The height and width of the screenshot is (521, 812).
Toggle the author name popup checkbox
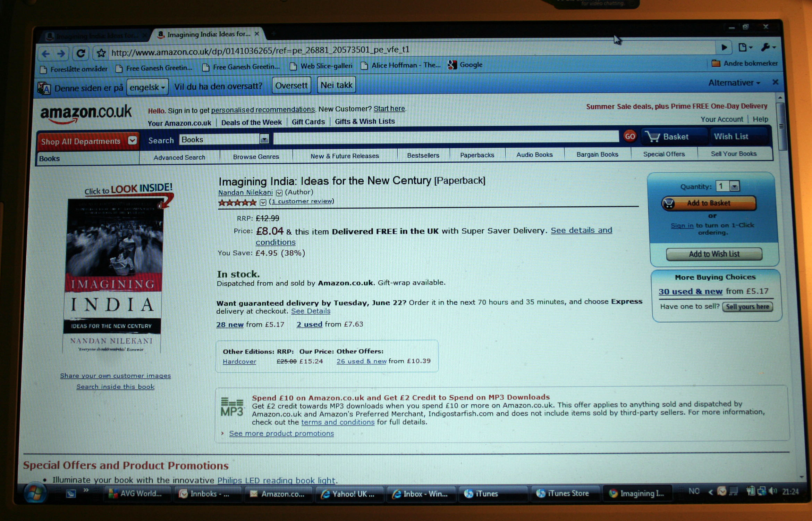pos(279,193)
